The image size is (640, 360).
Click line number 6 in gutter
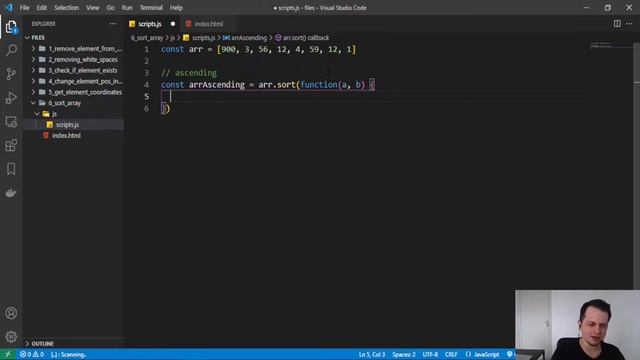point(147,108)
